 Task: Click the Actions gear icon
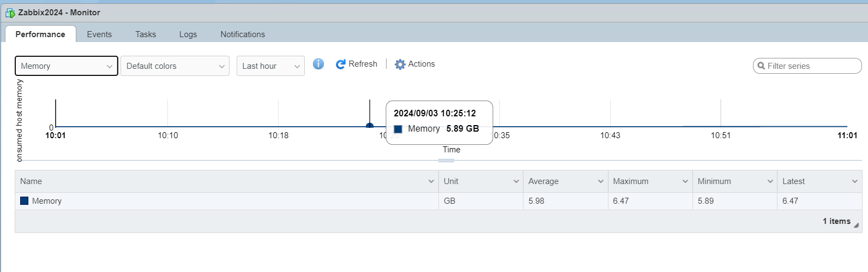coord(400,64)
